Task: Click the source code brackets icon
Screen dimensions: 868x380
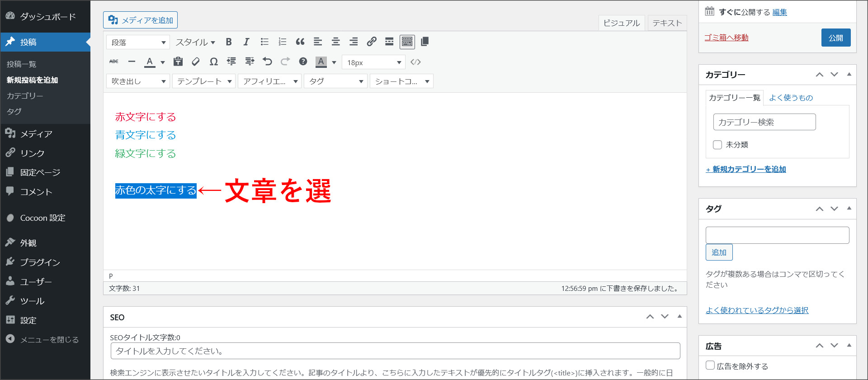Action: [416, 62]
